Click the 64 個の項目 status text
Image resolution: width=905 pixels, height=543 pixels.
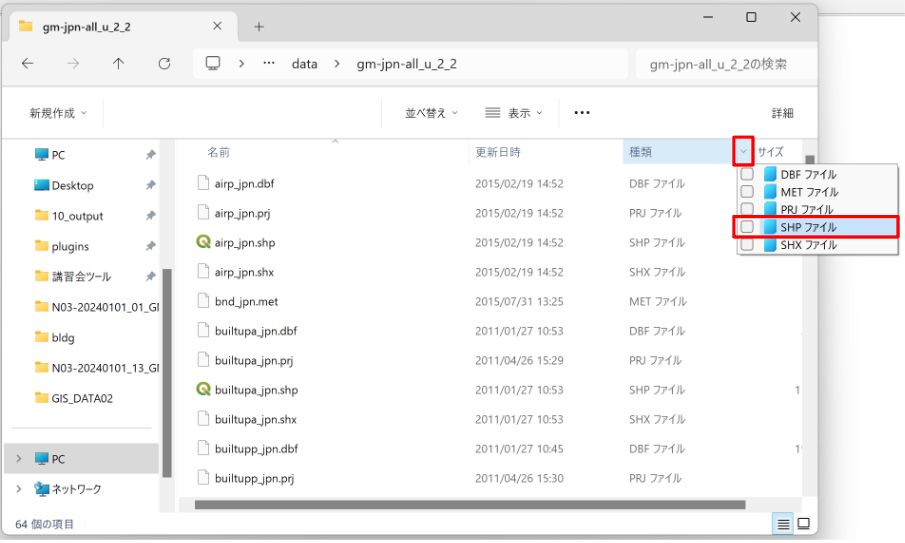(44, 524)
